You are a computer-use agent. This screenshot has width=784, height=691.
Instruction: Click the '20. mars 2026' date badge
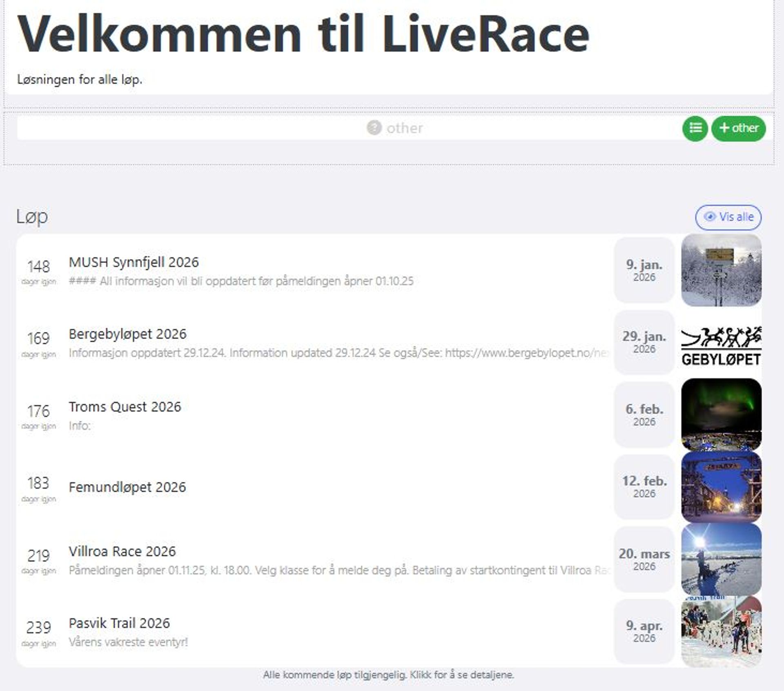point(644,559)
